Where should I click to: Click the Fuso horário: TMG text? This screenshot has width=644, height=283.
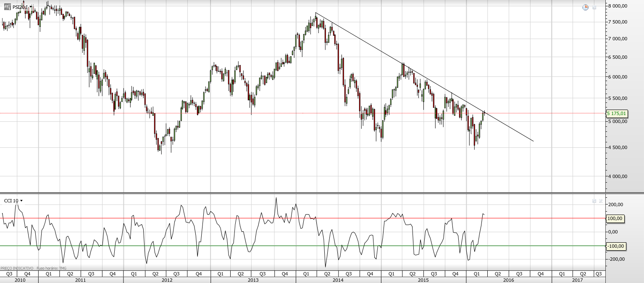52,268
